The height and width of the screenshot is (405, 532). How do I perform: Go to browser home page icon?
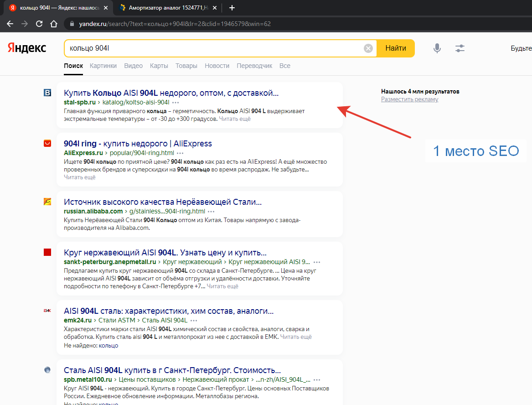click(54, 24)
